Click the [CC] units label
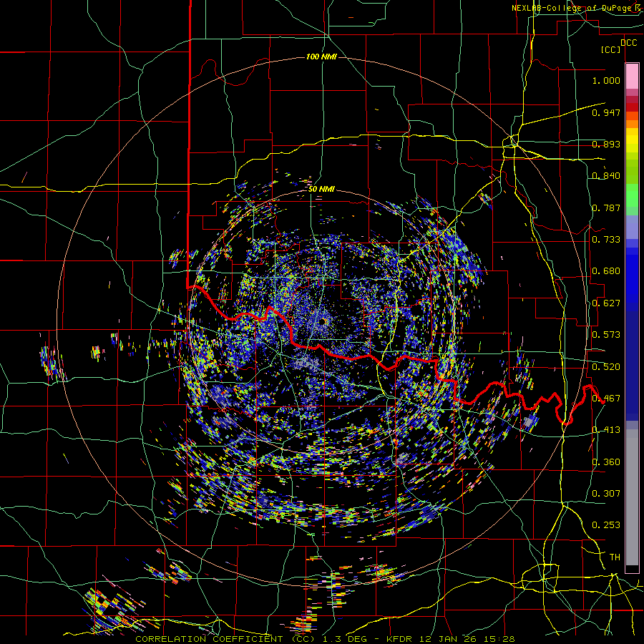Screen dimensions: 644x644 (x=611, y=49)
